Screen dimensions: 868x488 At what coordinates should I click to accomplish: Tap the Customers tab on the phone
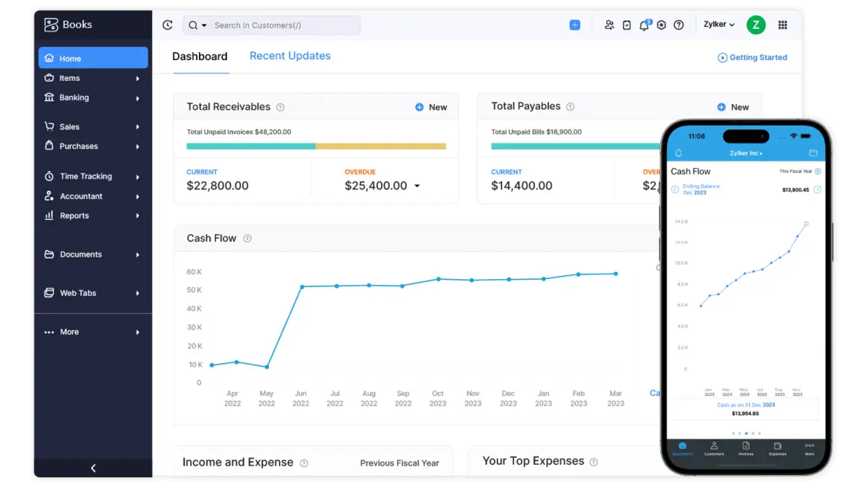tap(714, 448)
